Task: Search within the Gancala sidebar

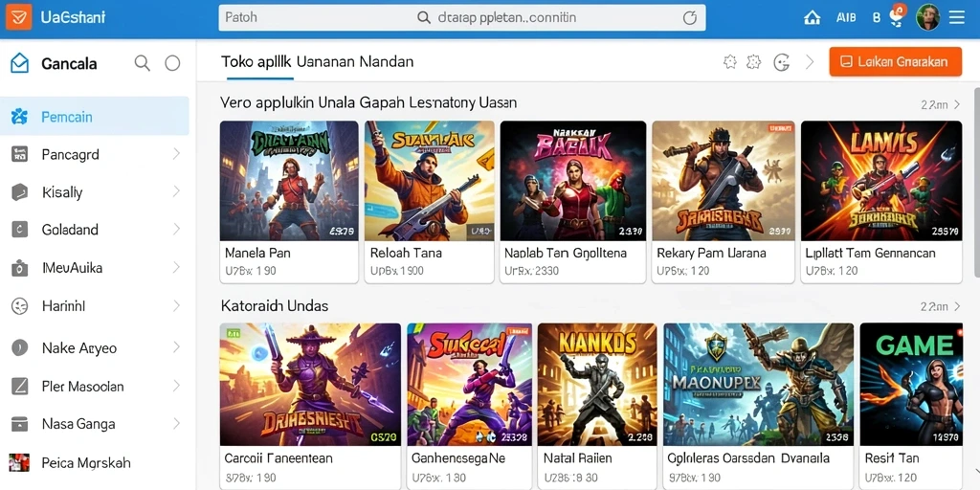Action: point(143,63)
